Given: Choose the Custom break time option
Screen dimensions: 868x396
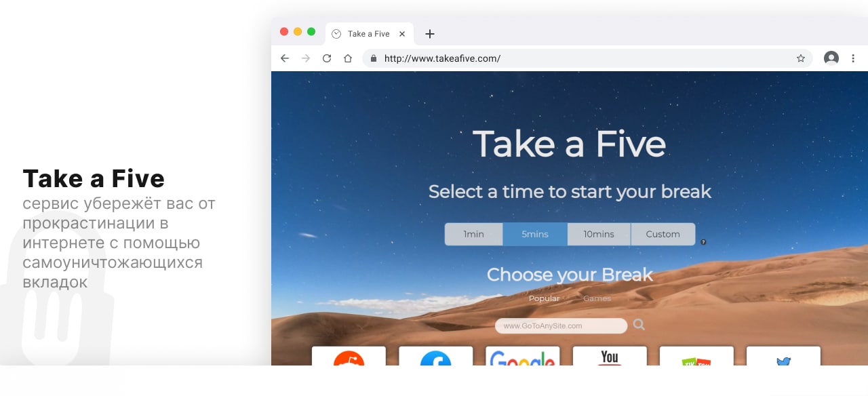Looking at the screenshot, I should [663, 234].
